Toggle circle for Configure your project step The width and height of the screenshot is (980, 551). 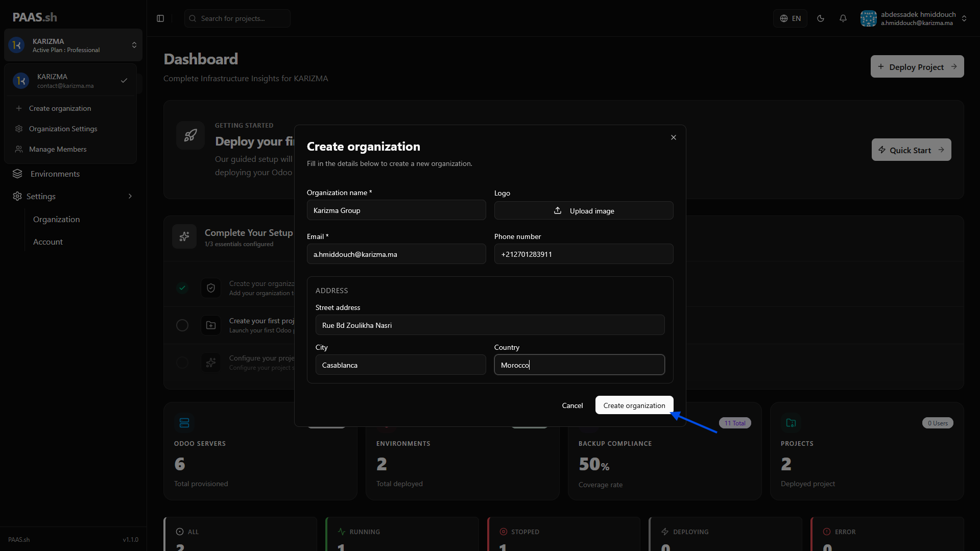tap(182, 363)
